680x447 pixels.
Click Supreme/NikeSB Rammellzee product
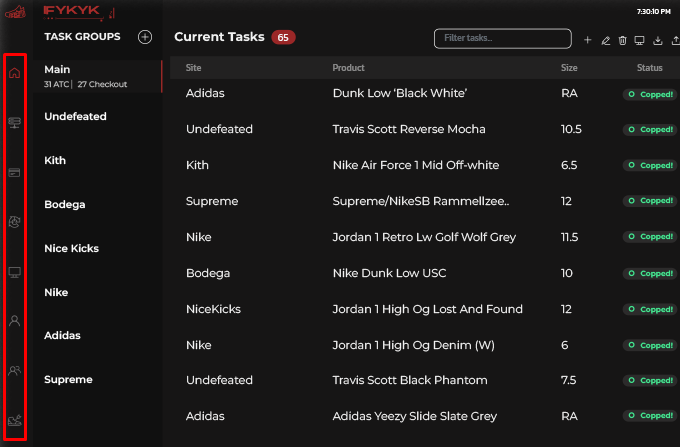(x=421, y=201)
